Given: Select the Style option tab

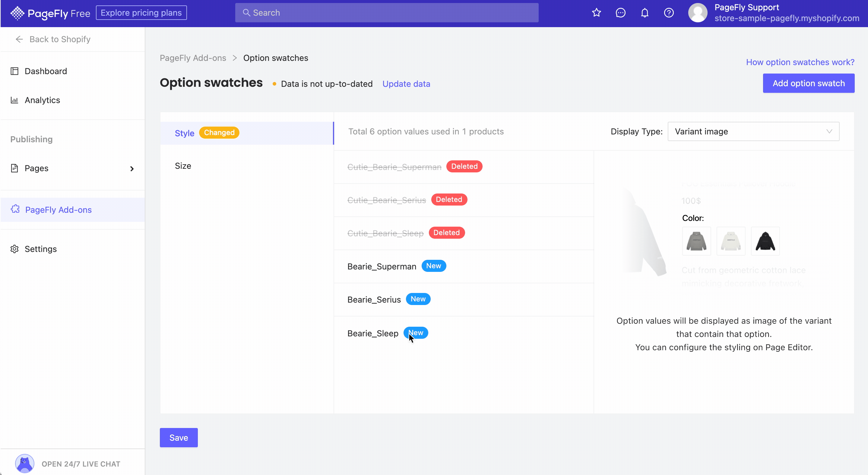Looking at the screenshot, I should point(247,133).
